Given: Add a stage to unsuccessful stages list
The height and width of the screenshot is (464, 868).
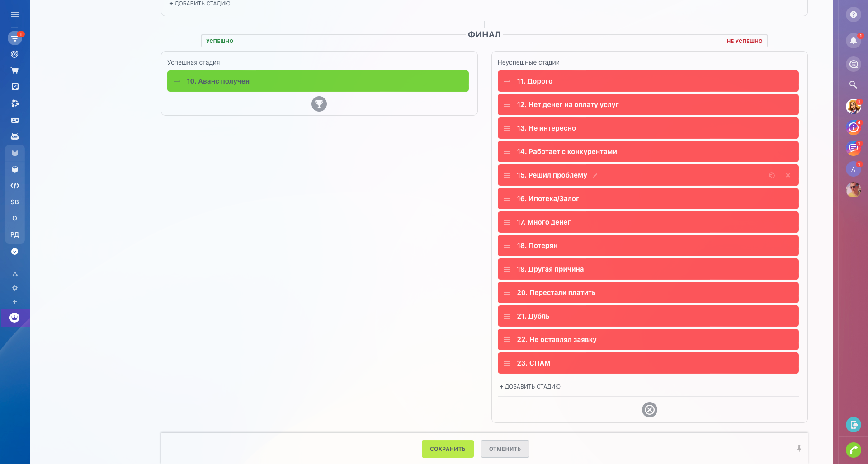Looking at the screenshot, I should (530, 387).
